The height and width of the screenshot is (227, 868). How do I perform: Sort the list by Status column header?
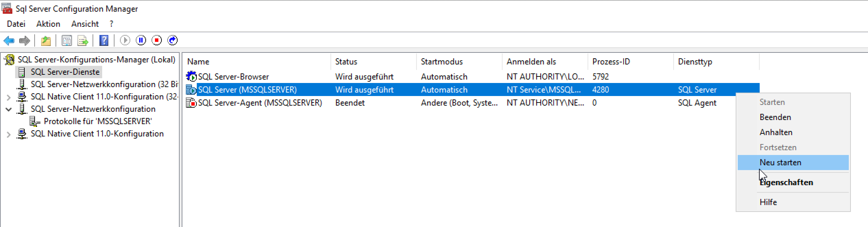point(346,62)
